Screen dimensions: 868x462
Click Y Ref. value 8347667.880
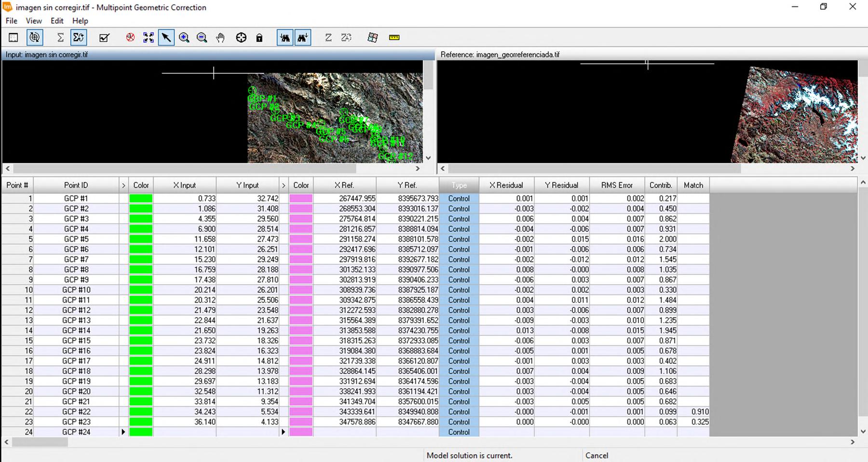(x=418, y=422)
